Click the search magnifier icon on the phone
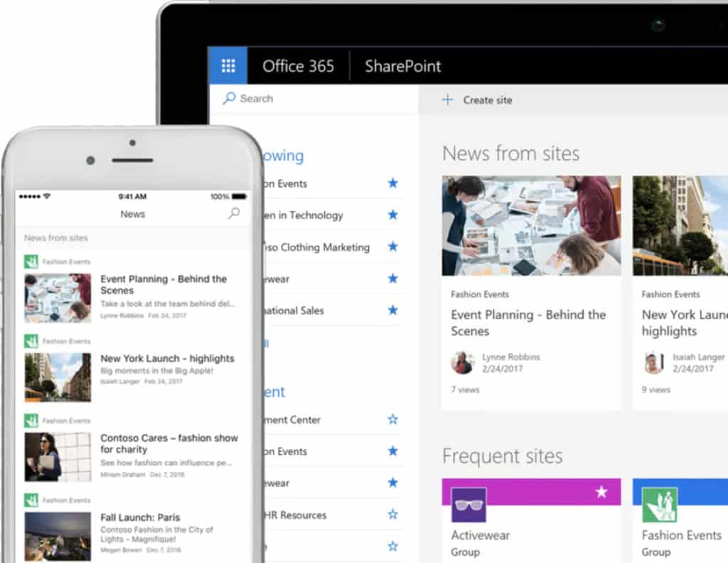728x563 pixels. (234, 213)
